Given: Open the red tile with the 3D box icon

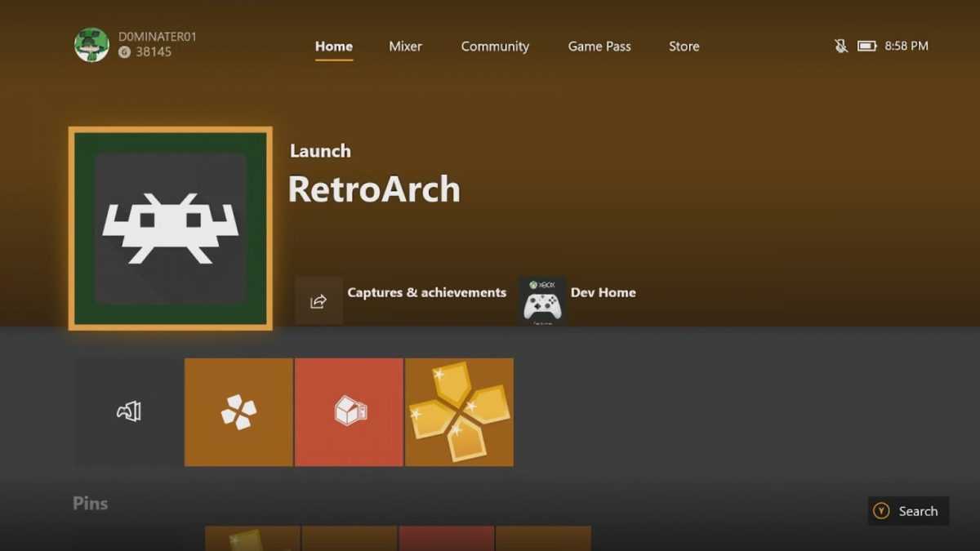Looking at the screenshot, I should point(349,411).
